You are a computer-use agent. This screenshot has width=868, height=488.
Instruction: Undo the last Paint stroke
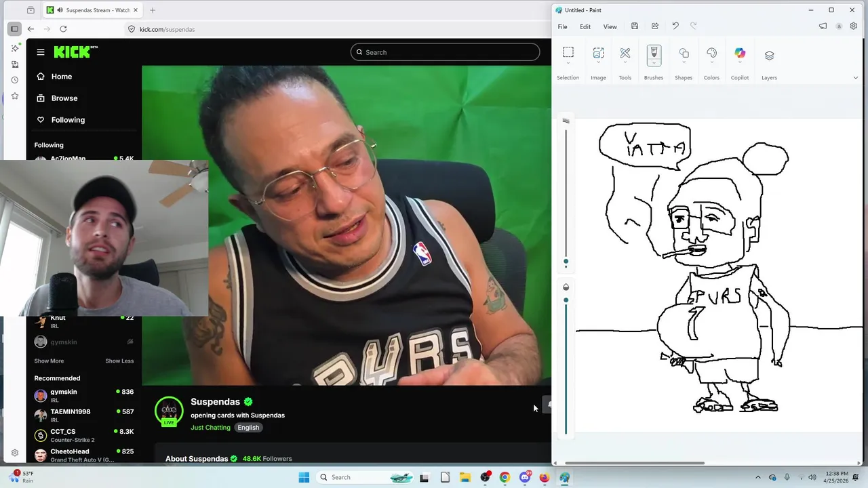point(675,26)
